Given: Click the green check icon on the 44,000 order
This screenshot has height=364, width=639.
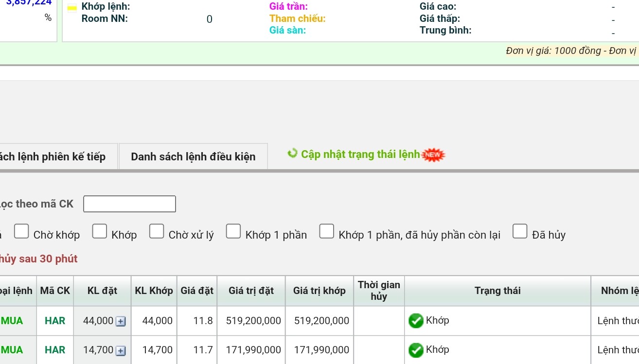Looking at the screenshot, I should click(x=416, y=321).
